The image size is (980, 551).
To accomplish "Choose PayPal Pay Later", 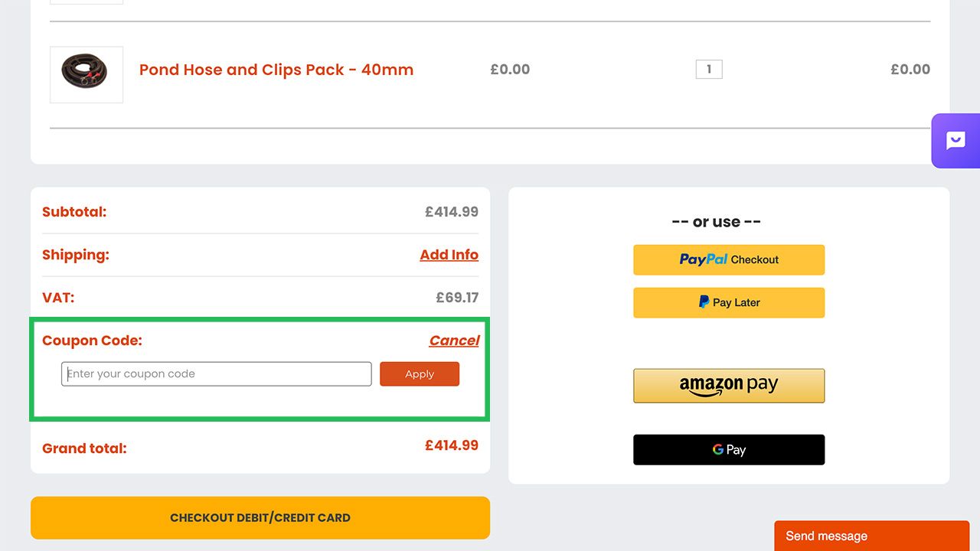I will pyautogui.click(x=728, y=302).
